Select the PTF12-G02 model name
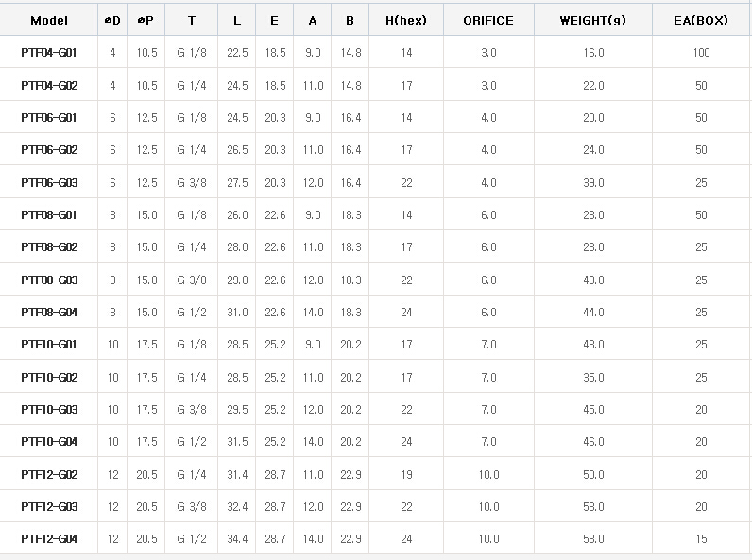The height and width of the screenshot is (560, 752). pos(49,475)
